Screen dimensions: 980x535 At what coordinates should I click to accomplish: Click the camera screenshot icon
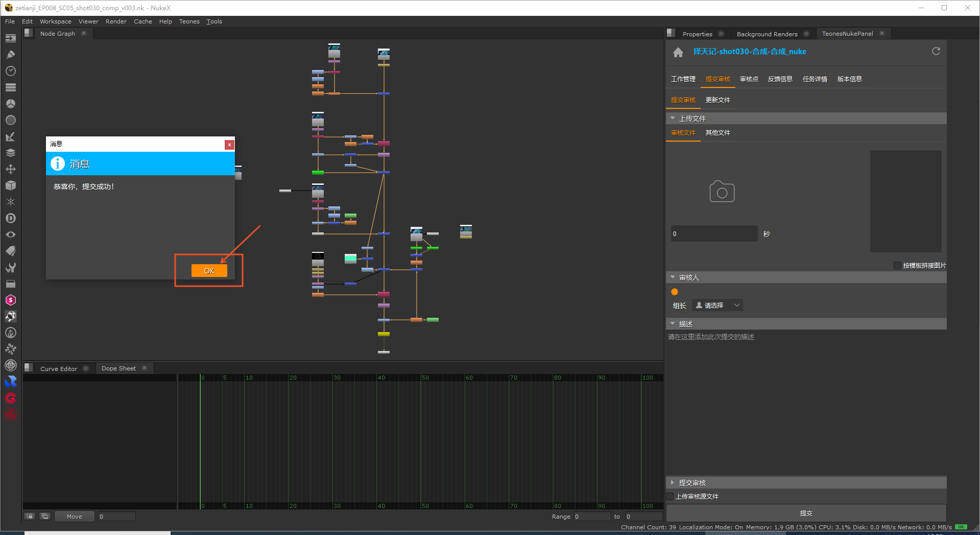[722, 192]
